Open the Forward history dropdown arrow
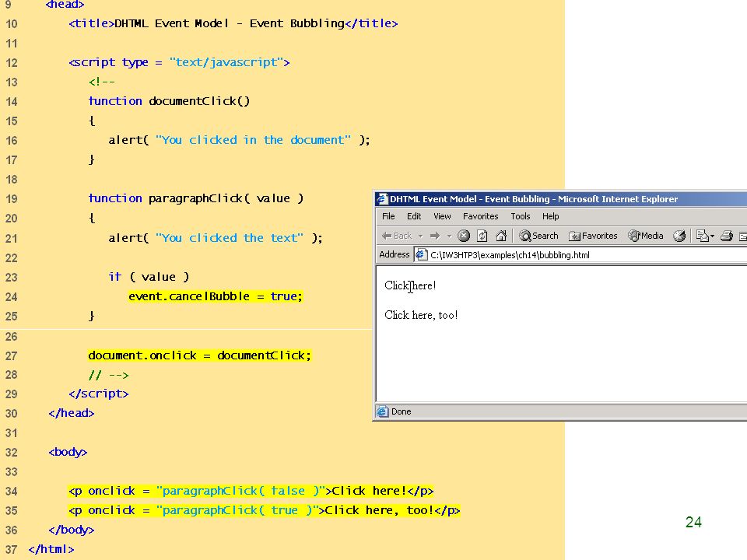The height and width of the screenshot is (560, 747). 449,236
